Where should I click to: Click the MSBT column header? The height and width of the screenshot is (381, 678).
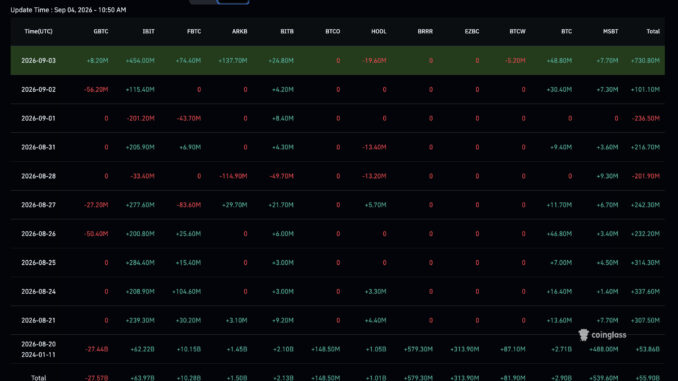pos(611,32)
